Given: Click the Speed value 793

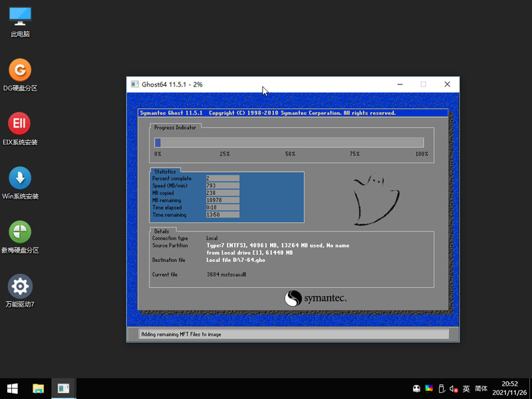Looking at the screenshot, I should click(223, 186).
